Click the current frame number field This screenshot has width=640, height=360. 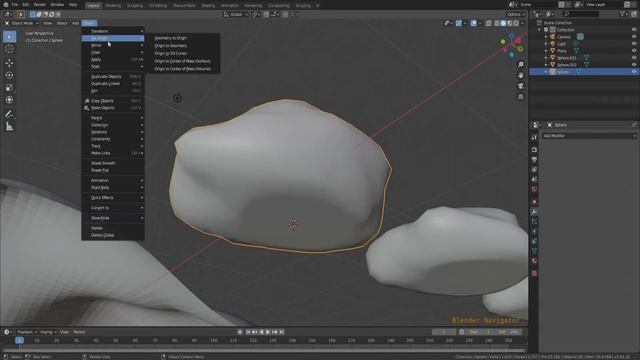[x=444, y=332]
